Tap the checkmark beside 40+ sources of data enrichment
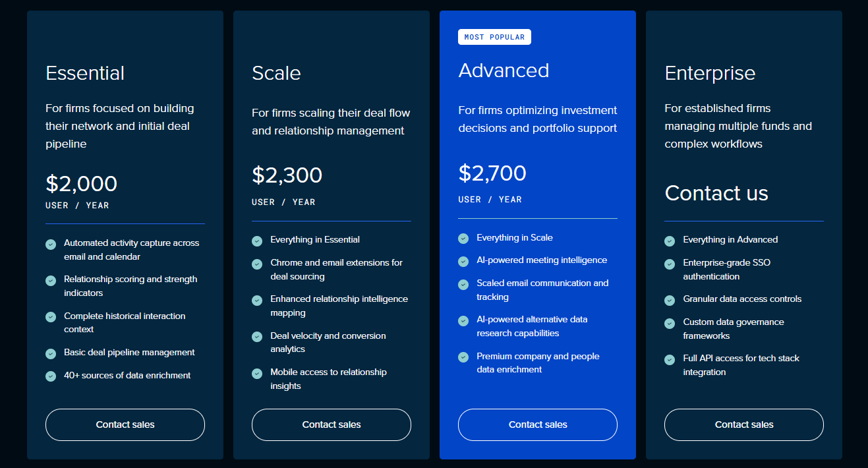This screenshot has width=868, height=468. 51,376
